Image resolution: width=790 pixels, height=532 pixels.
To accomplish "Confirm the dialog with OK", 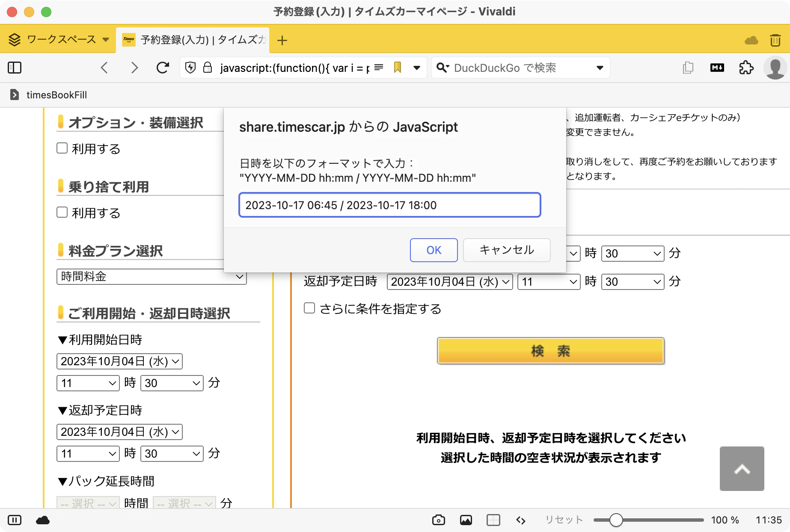I will pos(434,250).
